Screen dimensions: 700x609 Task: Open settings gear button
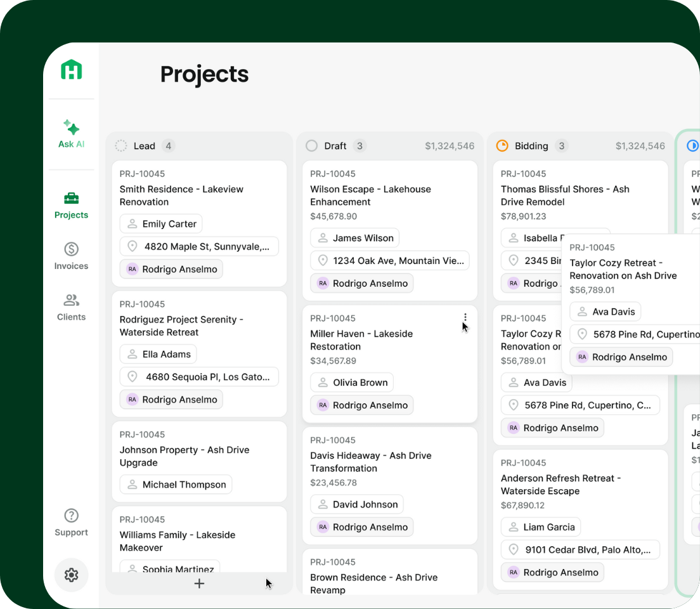point(72,575)
